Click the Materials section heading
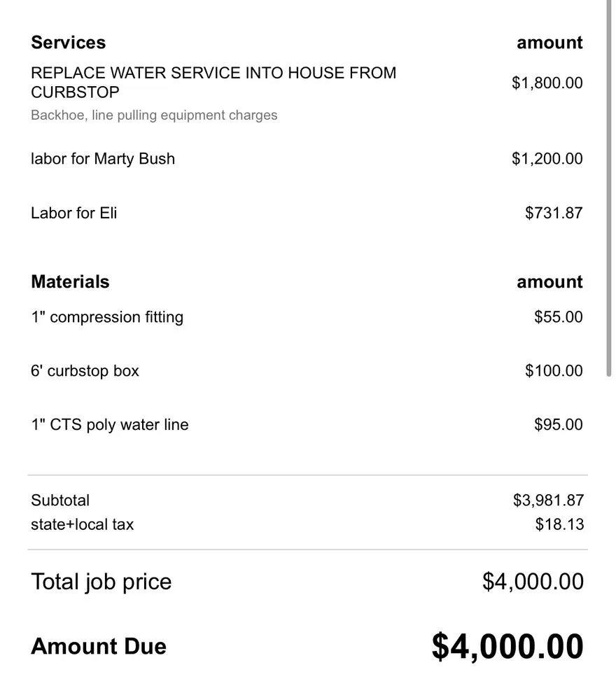 pyautogui.click(x=70, y=282)
